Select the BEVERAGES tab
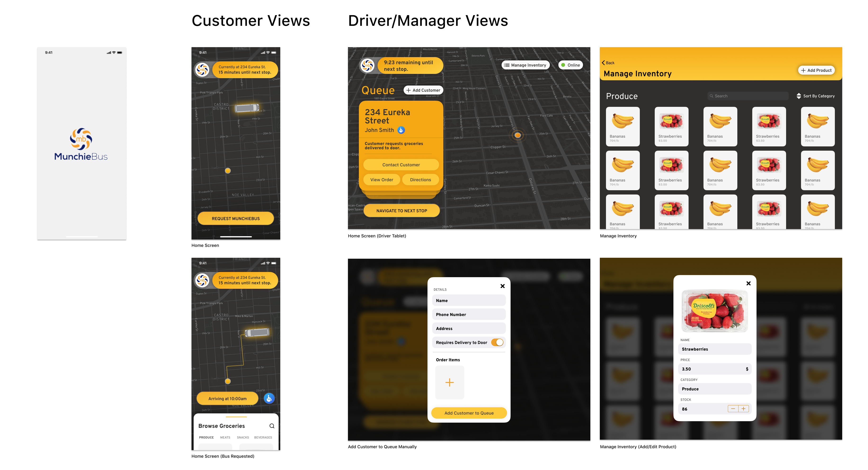 pos(263,438)
